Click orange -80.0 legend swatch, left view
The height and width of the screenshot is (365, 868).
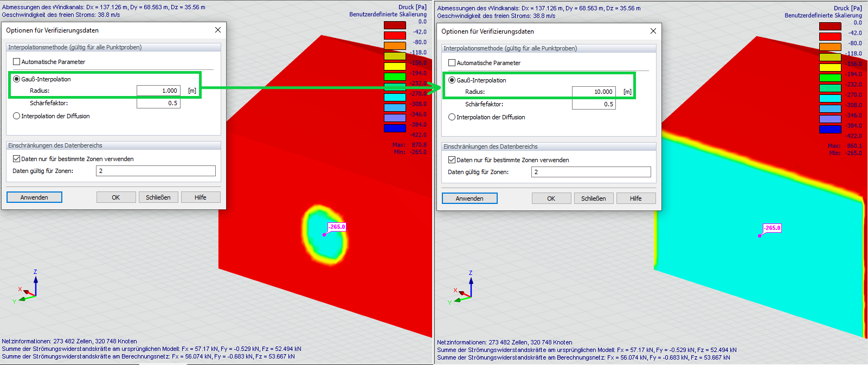click(395, 46)
